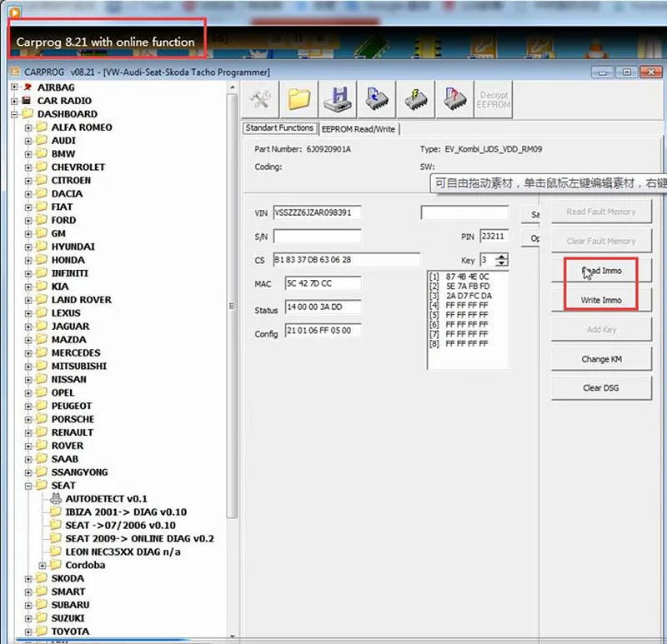Click the Change KM button

tap(601, 359)
